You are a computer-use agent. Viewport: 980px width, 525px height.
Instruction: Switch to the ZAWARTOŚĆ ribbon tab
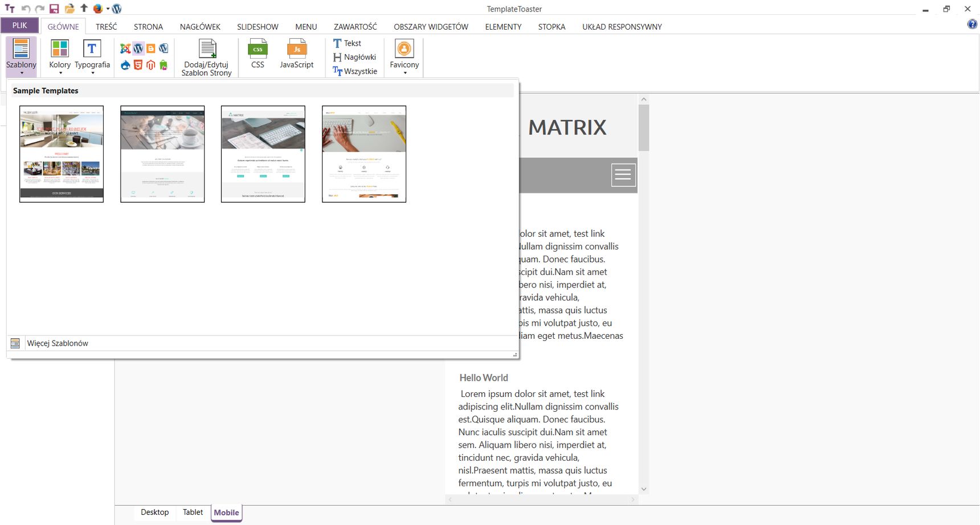click(356, 27)
